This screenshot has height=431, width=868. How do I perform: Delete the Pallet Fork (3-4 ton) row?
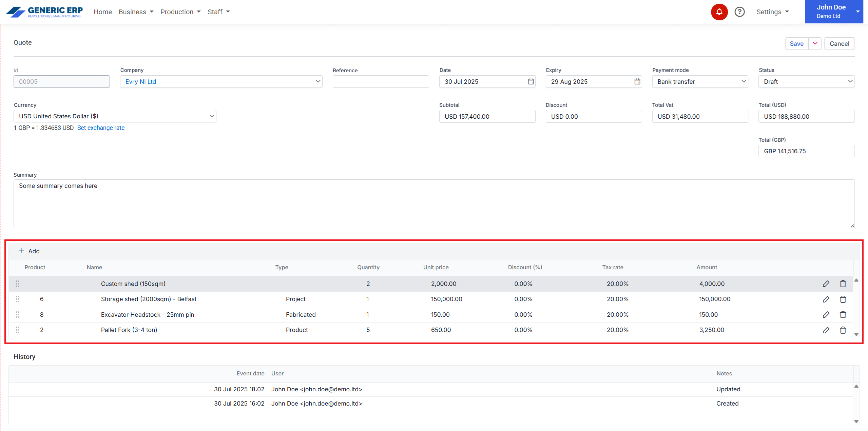pos(843,330)
